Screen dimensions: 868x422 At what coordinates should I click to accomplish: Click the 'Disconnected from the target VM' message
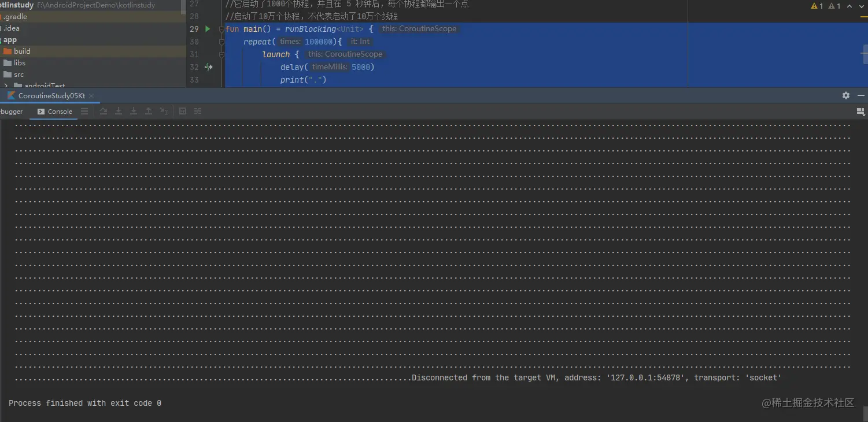point(596,378)
